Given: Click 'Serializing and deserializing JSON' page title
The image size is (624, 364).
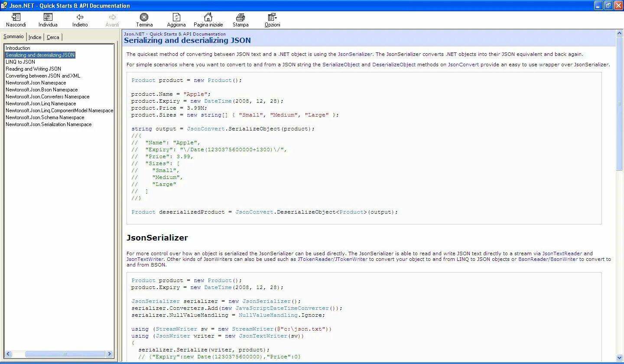Looking at the screenshot, I should [x=187, y=41].
